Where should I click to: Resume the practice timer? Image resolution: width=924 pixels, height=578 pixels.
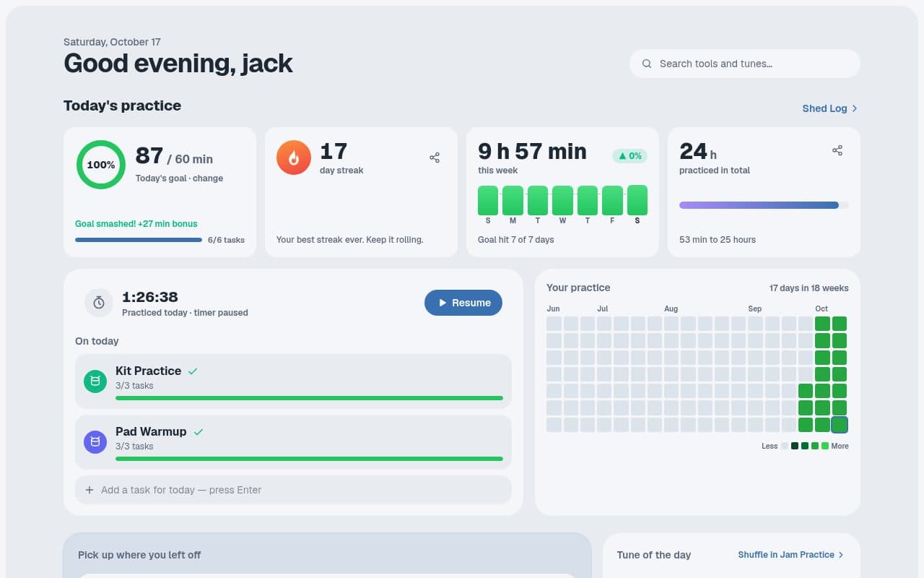463,303
